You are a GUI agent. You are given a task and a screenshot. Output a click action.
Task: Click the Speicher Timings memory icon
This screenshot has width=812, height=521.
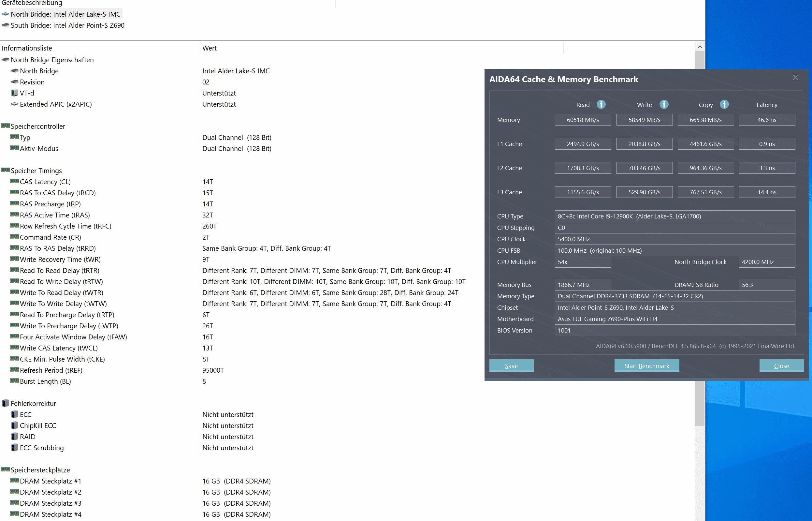tap(6, 170)
